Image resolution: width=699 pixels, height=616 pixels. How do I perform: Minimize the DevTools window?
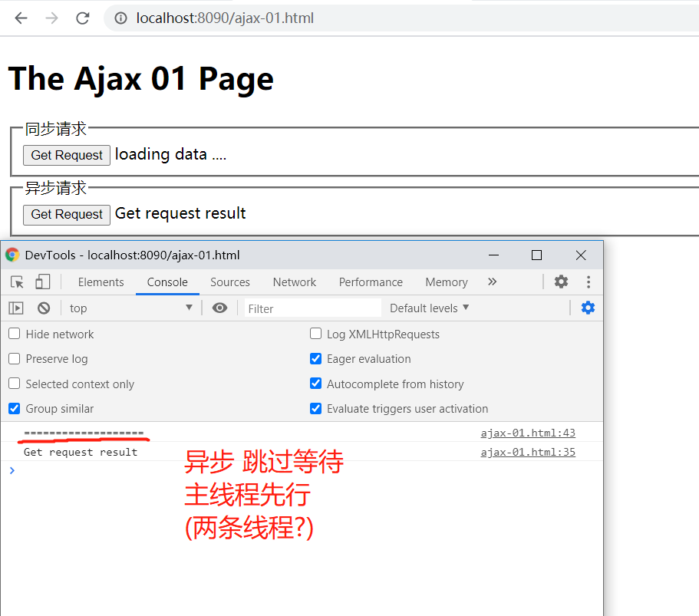pyautogui.click(x=493, y=255)
